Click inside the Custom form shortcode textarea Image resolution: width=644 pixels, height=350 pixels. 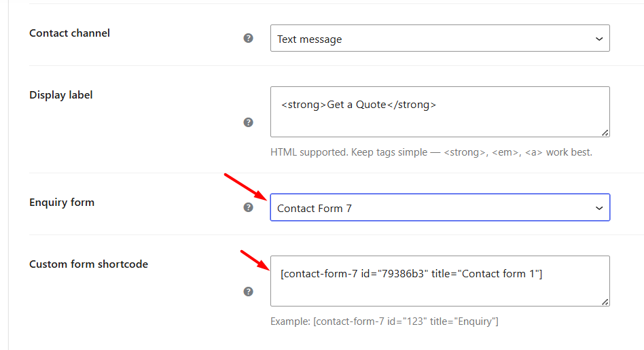[440, 281]
